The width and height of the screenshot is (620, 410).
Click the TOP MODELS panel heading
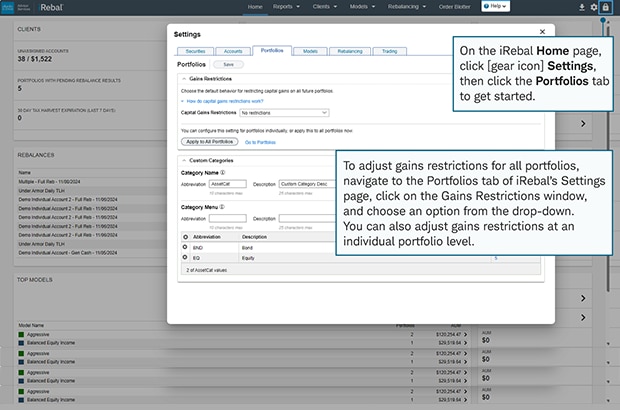[34, 280]
